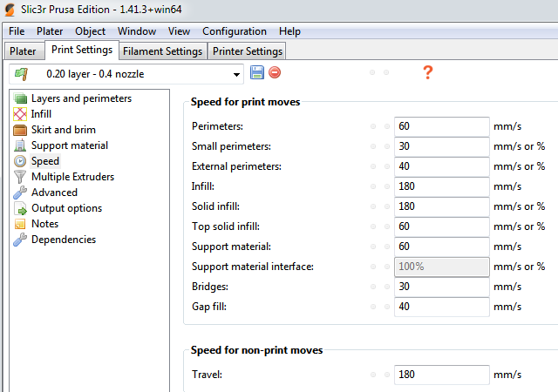Open Skirt and brim settings icon
This screenshot has height=392, width=558.
pyautogui.click(x=20, y=130)
